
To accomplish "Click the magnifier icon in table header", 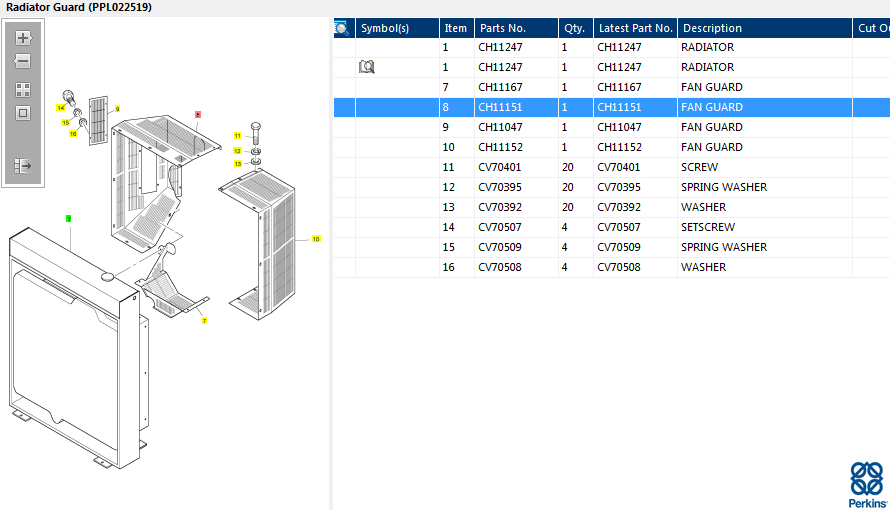I will (342, 28).
